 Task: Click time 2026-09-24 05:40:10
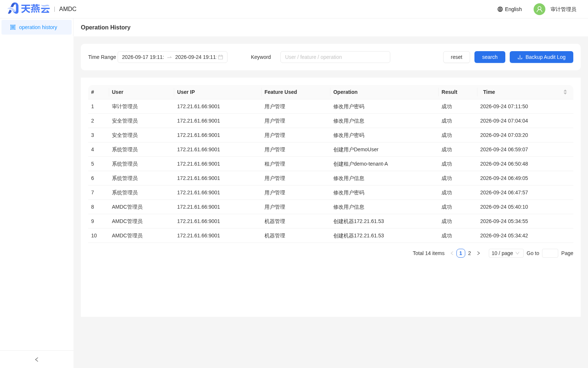[x=504, y=207]
